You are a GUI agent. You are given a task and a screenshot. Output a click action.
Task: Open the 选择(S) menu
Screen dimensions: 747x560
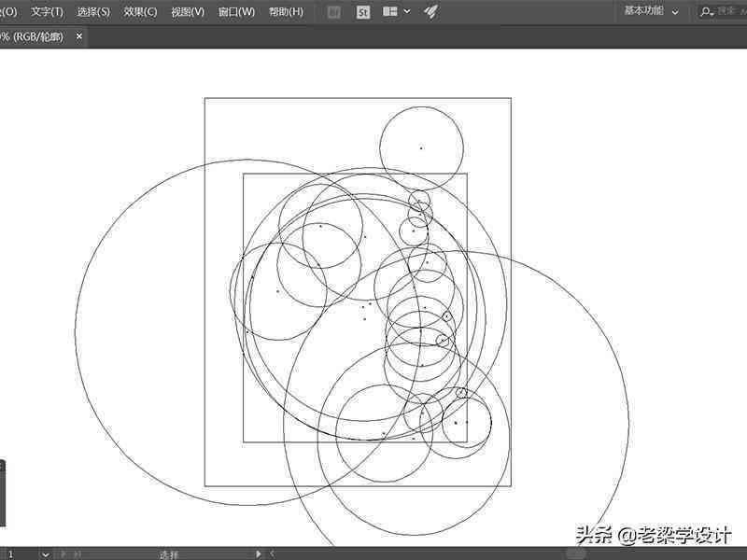[x=93, y=12]
